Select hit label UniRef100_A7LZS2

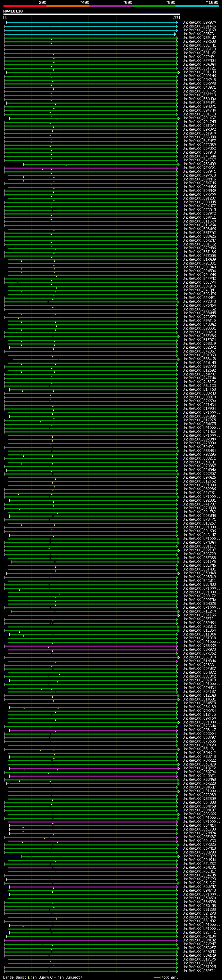coord(199,864)
